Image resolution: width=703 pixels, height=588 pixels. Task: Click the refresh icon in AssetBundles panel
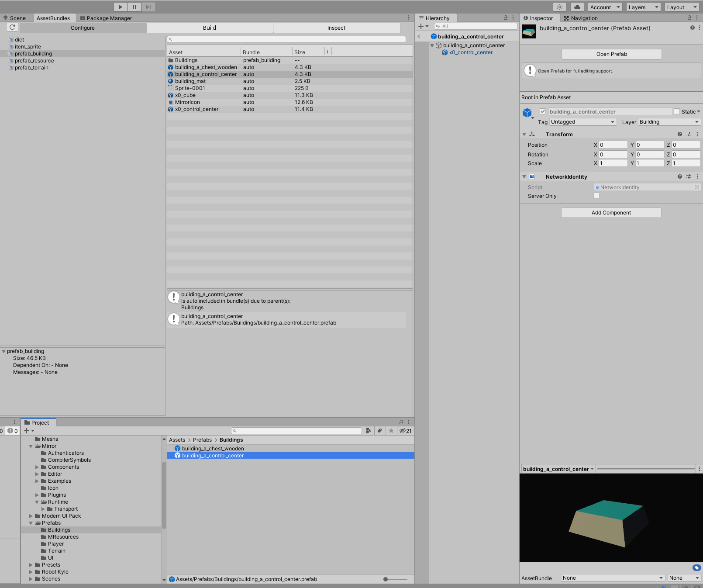(12, 27)
